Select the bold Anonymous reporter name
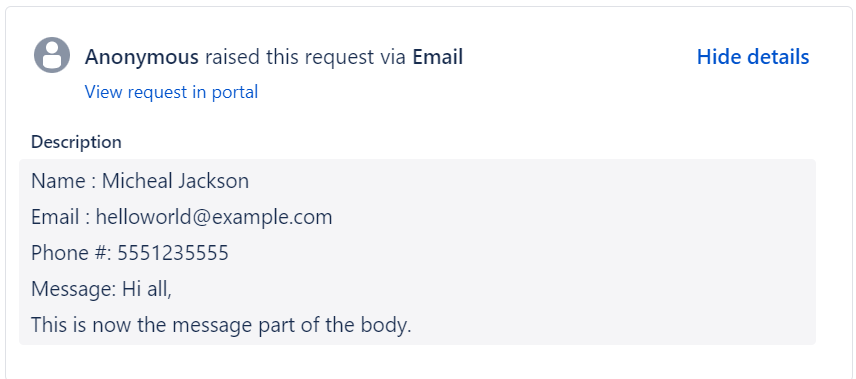The width and height of the screenshot is (856, 379). (141, 57)
